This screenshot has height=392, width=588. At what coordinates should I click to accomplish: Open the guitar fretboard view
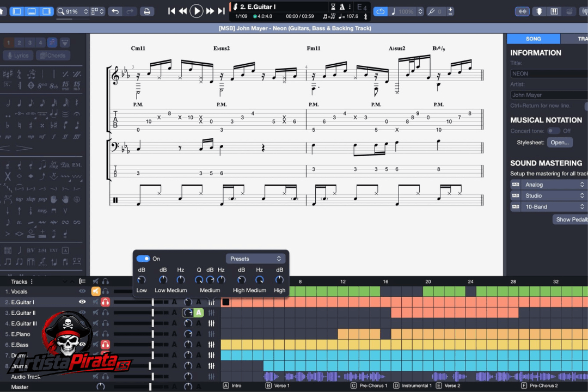[539, 11]
